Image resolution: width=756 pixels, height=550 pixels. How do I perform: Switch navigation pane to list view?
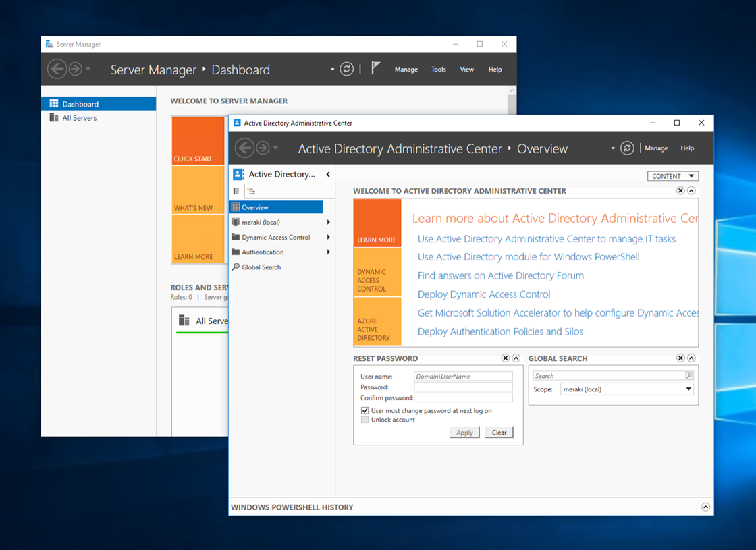pos(235,191)
